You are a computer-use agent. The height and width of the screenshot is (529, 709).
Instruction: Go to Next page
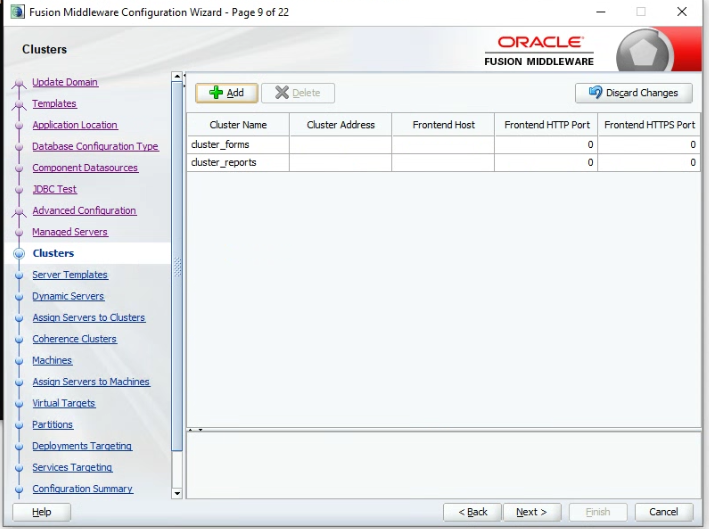tap(532, 512)
